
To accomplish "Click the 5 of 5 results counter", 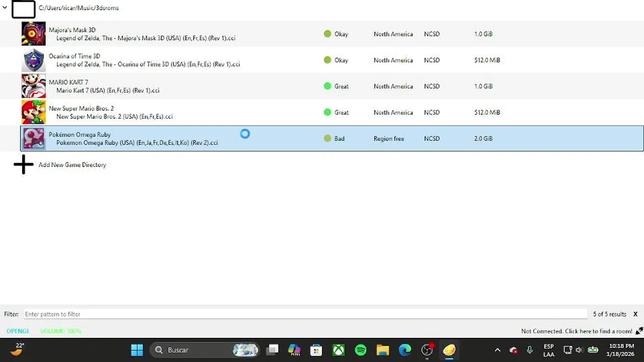I will coord(609,314).
